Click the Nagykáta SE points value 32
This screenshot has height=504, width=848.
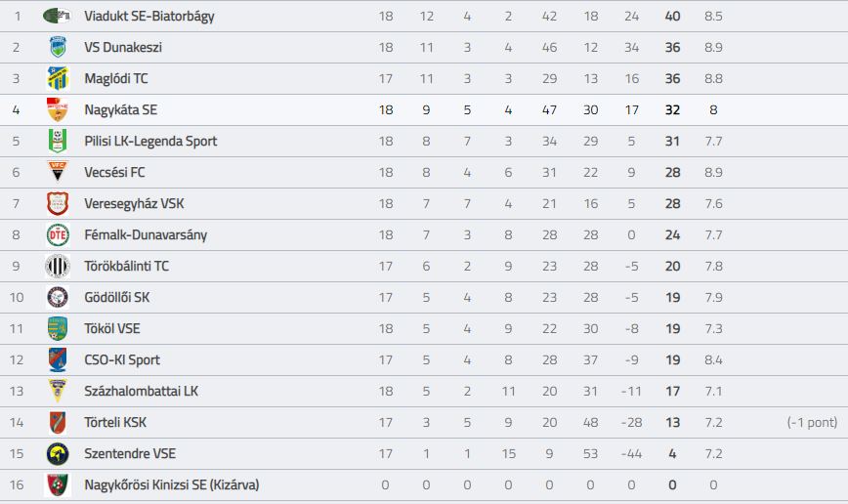point(672,109)
